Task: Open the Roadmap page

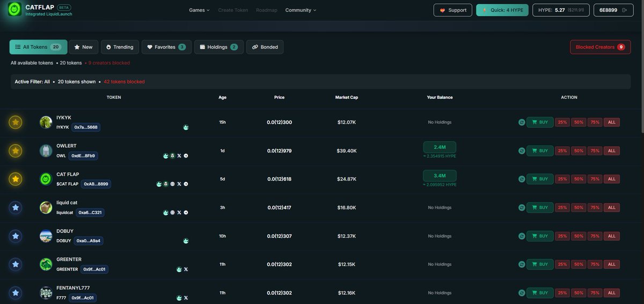Action: tap(267, 10)
